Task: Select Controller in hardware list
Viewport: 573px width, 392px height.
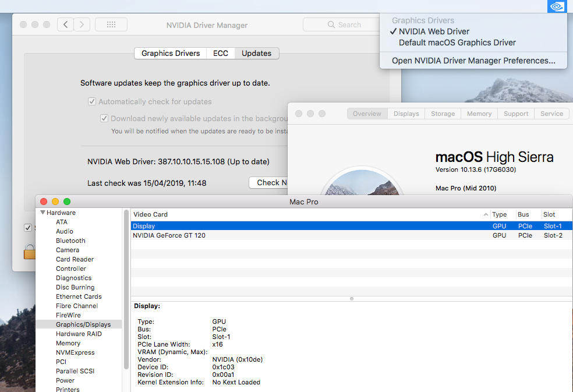Action: pos(70,269)
